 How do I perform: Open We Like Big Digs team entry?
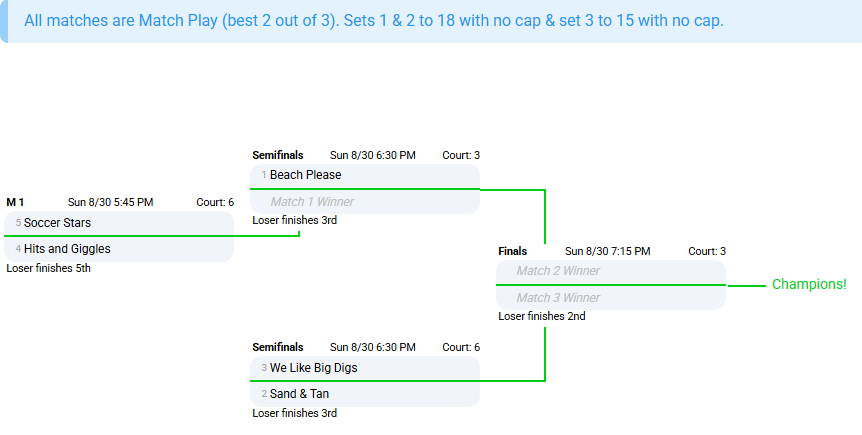365,368
